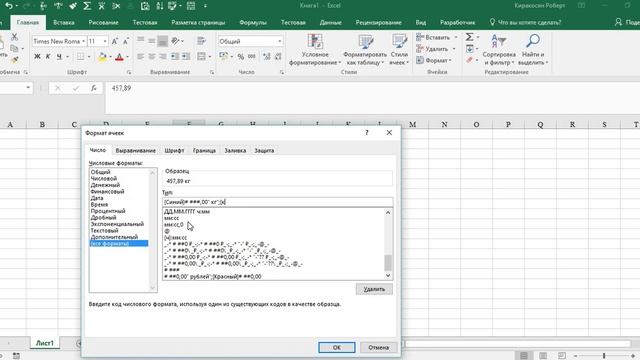Open the Times New Roman font name dropdown

[83, 41]
